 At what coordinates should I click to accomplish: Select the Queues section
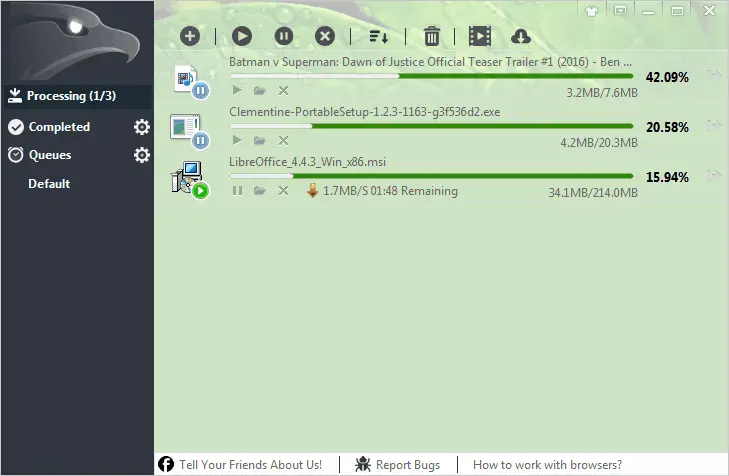50,155
